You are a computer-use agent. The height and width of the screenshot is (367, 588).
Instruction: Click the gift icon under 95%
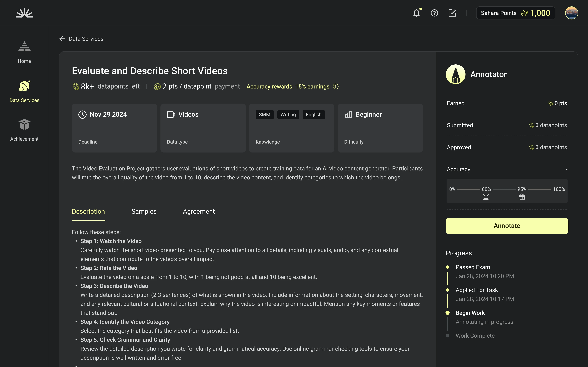coord(522,197)
